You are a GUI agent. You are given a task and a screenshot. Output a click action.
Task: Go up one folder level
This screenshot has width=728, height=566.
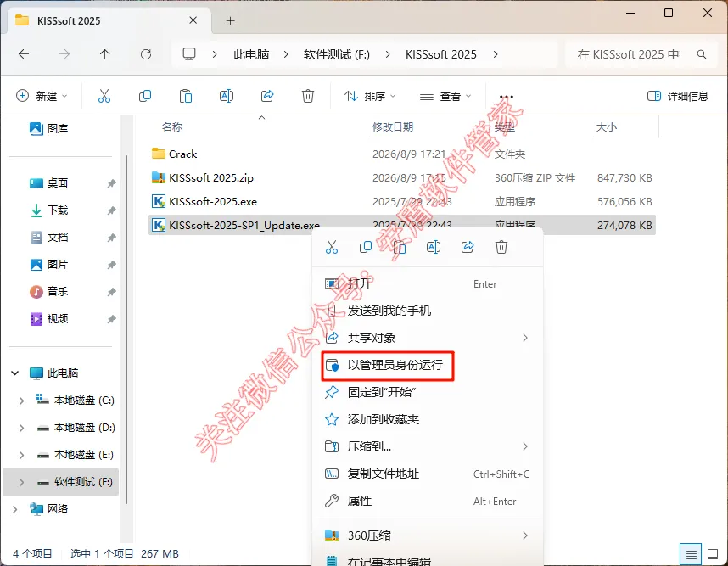[x=105, y=54]
